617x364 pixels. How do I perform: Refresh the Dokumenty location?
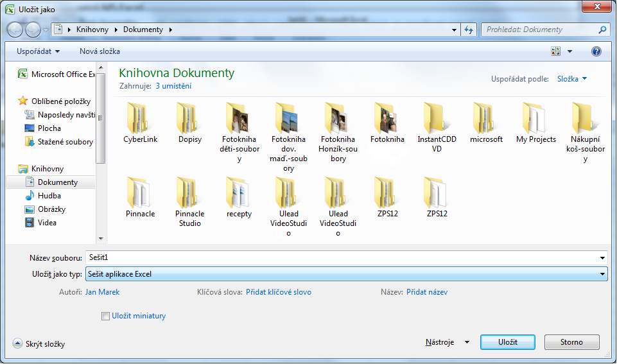pos(468,30)
